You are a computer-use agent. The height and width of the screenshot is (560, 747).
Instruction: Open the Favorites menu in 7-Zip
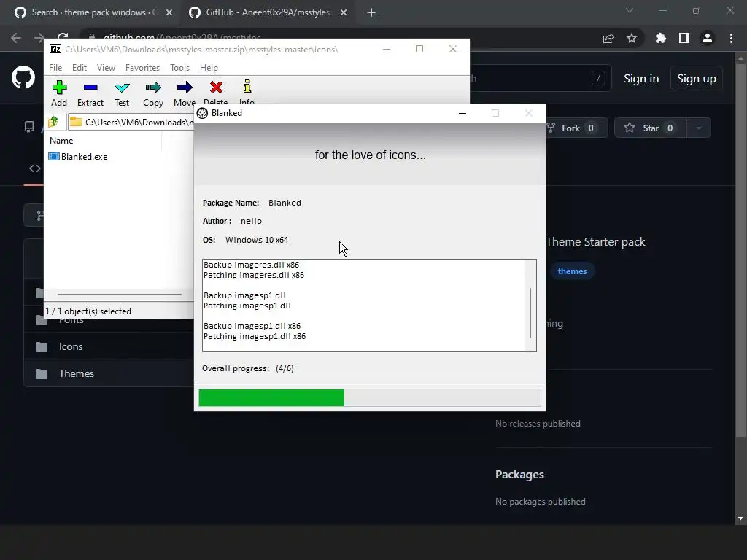pyautogui.click(x=142, y=68)
